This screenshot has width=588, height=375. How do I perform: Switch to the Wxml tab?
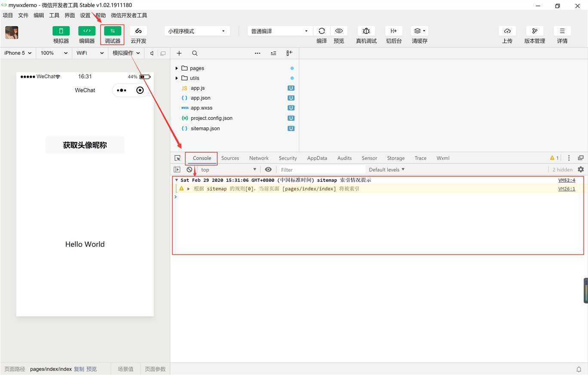coord(443,158)
